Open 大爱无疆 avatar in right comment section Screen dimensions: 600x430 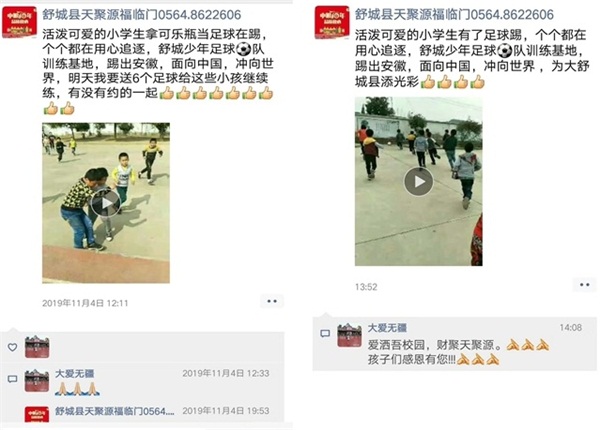point(349,335)
